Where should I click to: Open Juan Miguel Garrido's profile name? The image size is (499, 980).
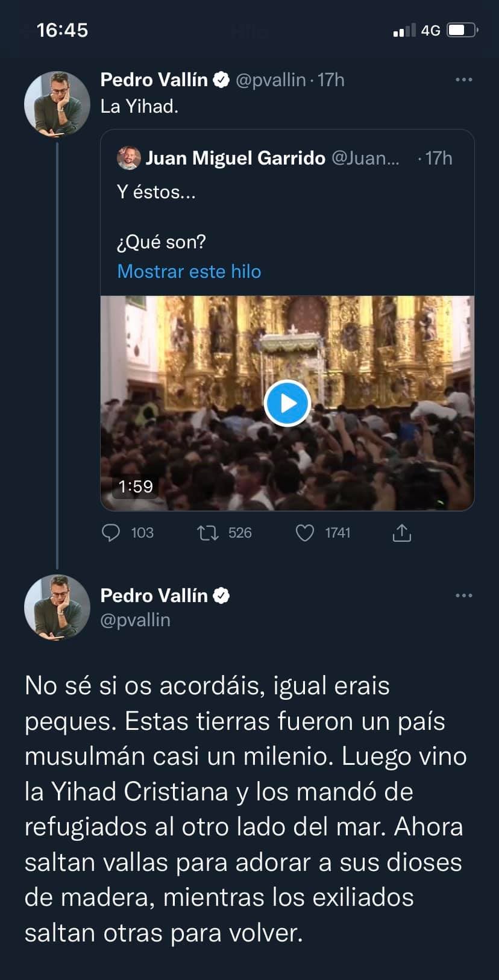coord(235,157)
